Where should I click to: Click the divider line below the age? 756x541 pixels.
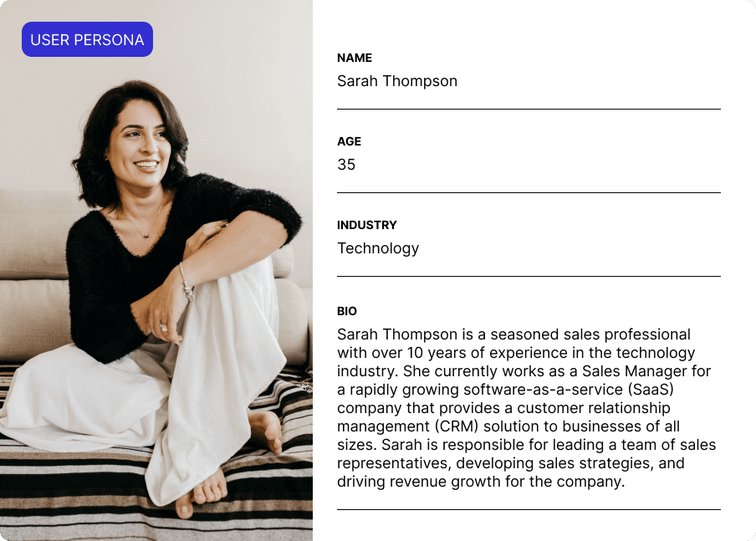(529, 192)
